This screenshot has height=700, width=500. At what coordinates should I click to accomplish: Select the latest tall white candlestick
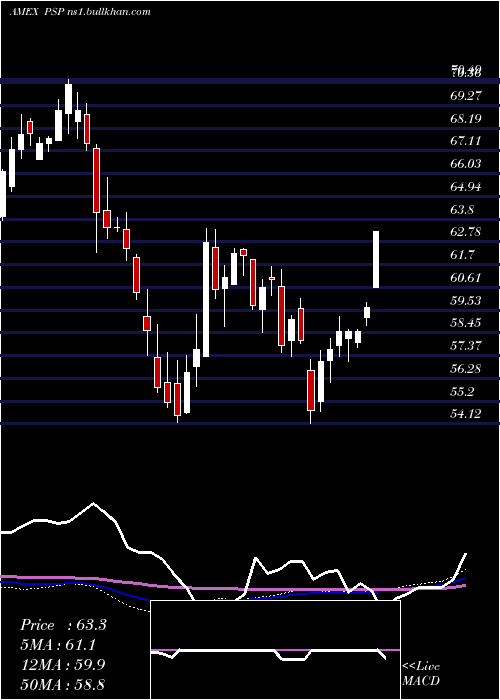coord(376,259)
